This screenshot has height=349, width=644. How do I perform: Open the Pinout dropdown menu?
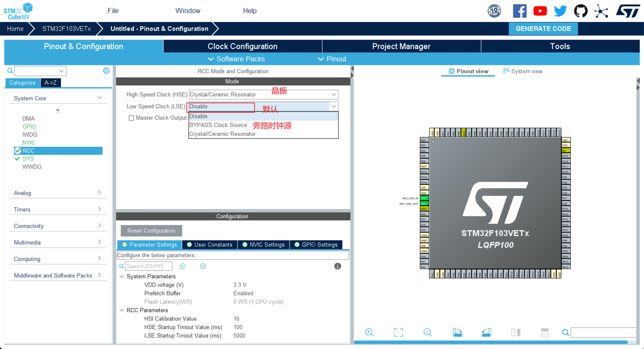click(x=332, y=59)
